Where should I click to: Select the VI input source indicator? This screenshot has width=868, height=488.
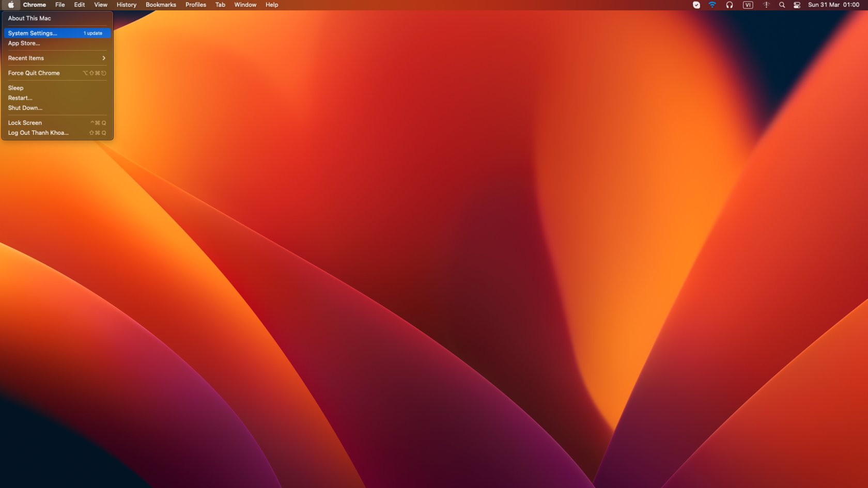[747, 5]
